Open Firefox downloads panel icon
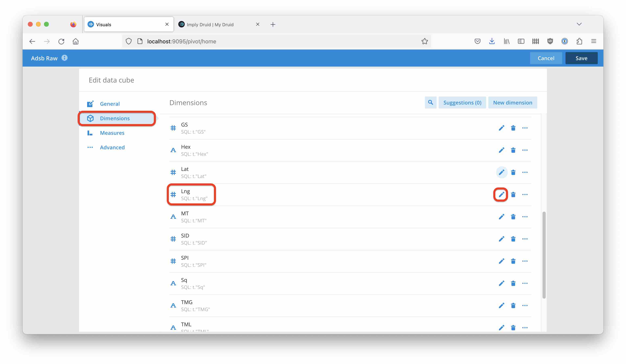The width and height of the screenshot is (626, 364). 492,41
